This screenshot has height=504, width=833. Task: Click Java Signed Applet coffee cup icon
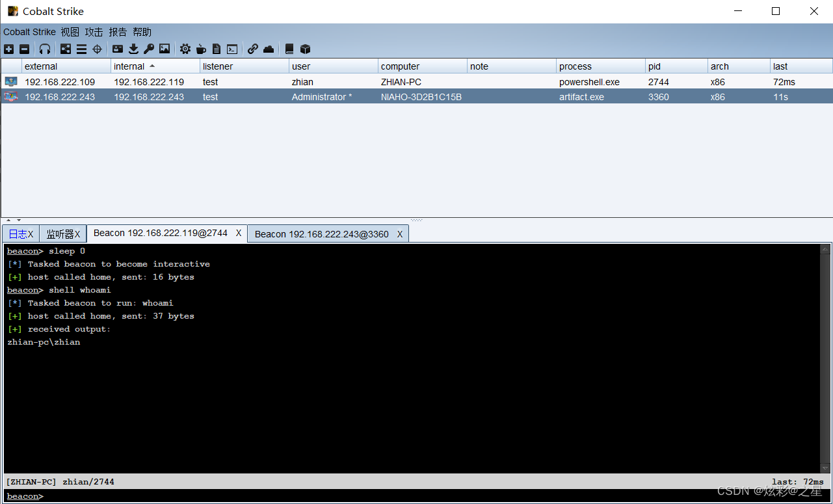tap(201, 49)
